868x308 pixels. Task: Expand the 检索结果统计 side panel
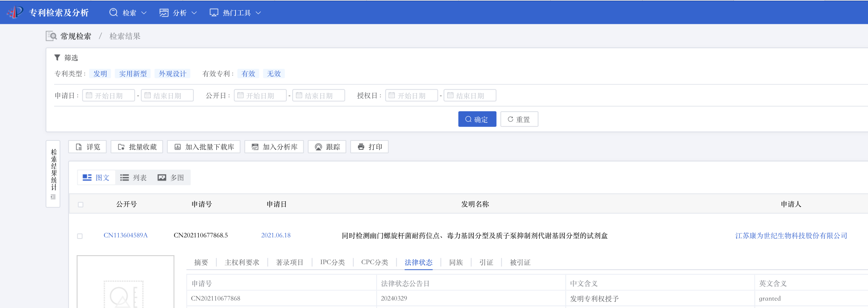(53, 174)
